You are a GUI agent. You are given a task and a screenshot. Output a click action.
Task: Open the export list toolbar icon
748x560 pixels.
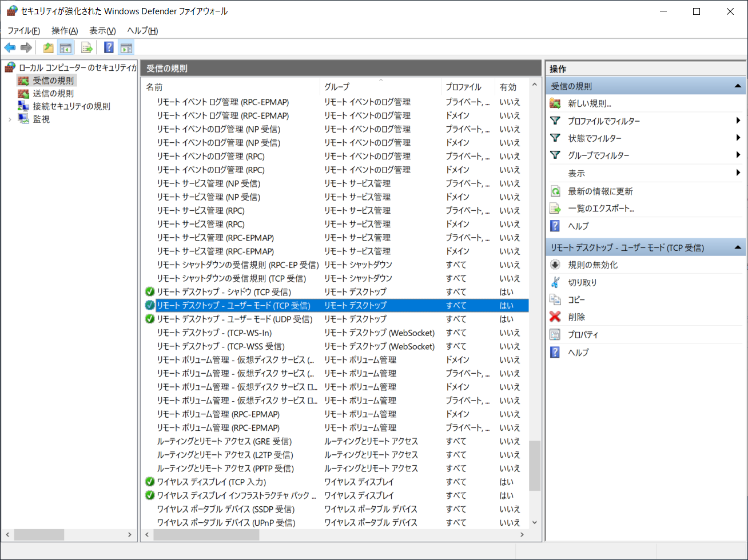pyautogui.click(x=86, y=47)
